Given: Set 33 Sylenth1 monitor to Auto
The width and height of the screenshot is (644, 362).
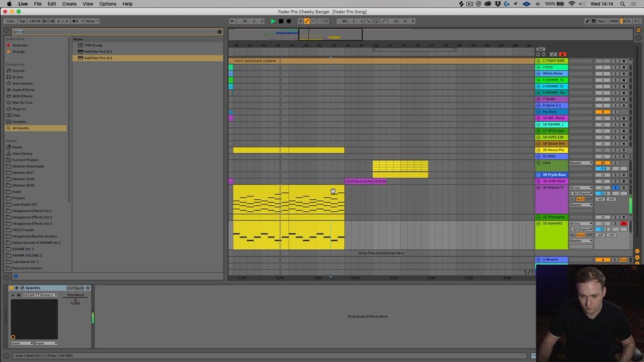Looking at the screenshot, I should [x=581, y=235].
